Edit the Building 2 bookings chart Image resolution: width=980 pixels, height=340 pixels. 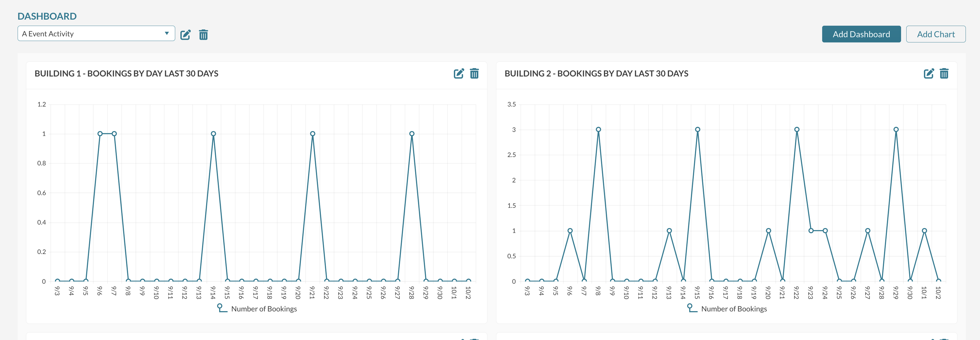[x=929, y=73]
